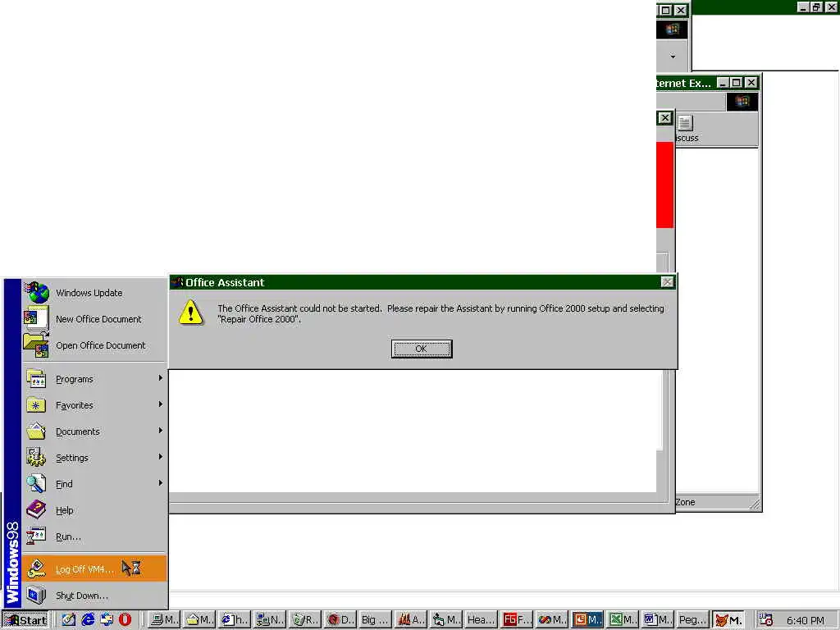
Task: Select Open Office Document in Start menu
Action: point(94,345)
